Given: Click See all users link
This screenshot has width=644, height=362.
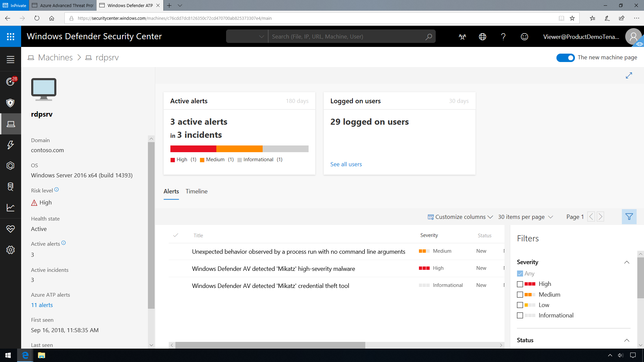Looking at the screenshot, I should click(346, 164).
